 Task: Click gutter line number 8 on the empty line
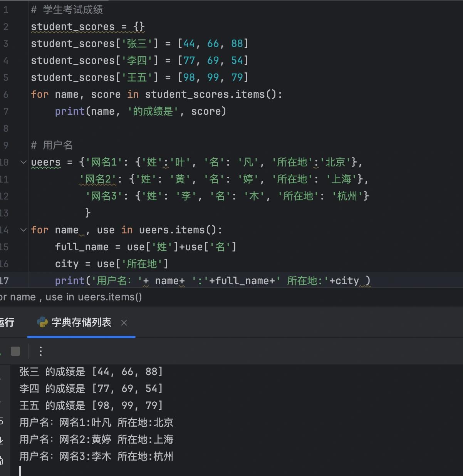coord(5,128)
